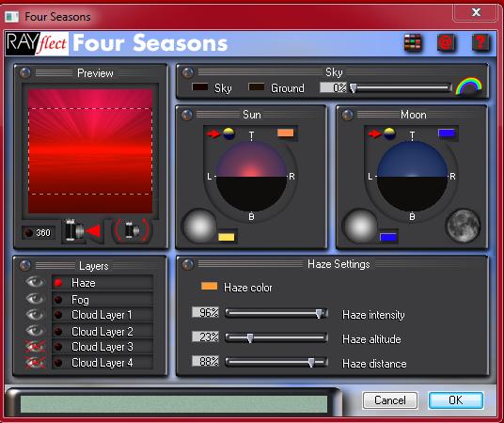This screenshot has width=504, height=423.
Task: Click the Sky rainbow percentage slider
Action: coord(401,87)
